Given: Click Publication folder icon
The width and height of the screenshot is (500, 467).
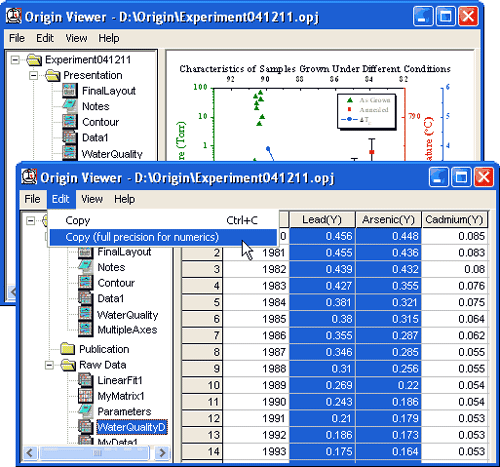Looking at the screenshot, I should [68, 349].
